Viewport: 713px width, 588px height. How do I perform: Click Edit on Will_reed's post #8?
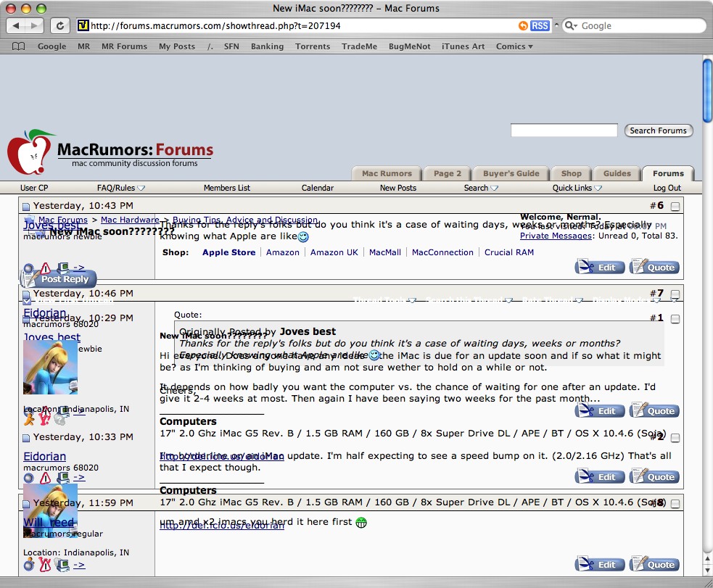tap(599, 564)
